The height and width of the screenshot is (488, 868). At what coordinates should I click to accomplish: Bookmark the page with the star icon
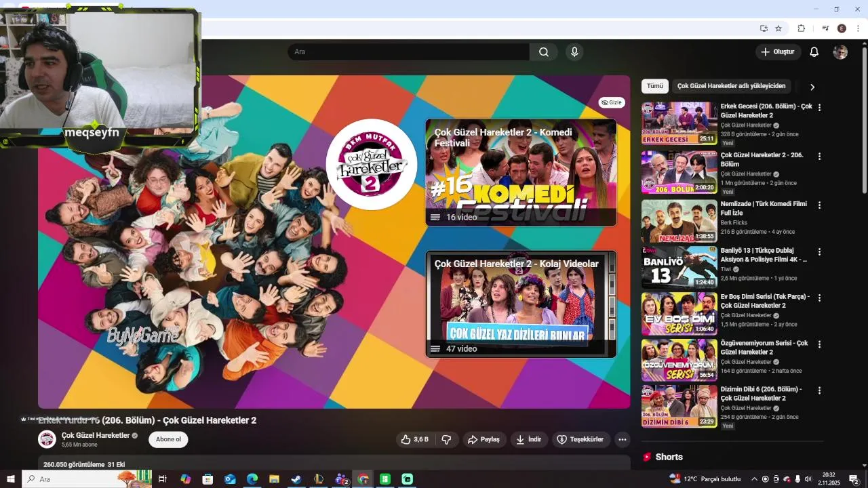point(778,28)
